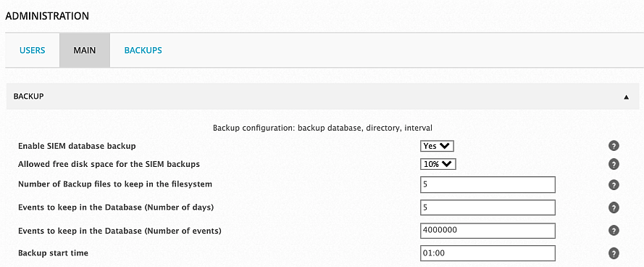Image resolution: width=644 pixels, height=267 pixels.
Task: Click 'Events to keep in the Database (Number of events)' label
Action: click(x=120, y=231)
